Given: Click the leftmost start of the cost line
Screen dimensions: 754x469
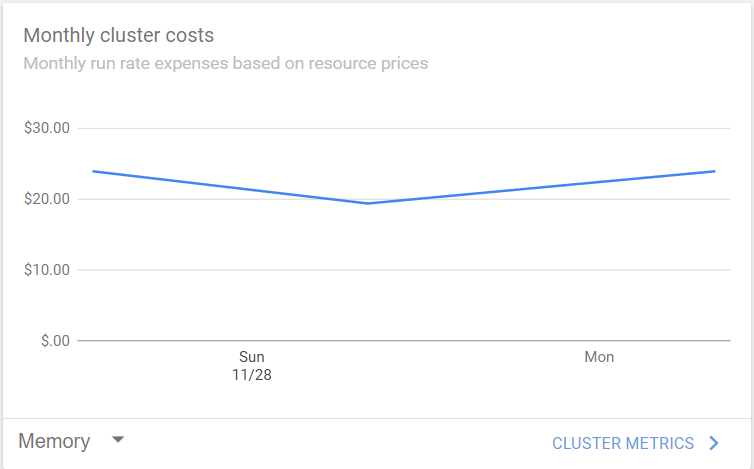Looking at the screenshot, I should pyautogui.click(x=94, y=171).
